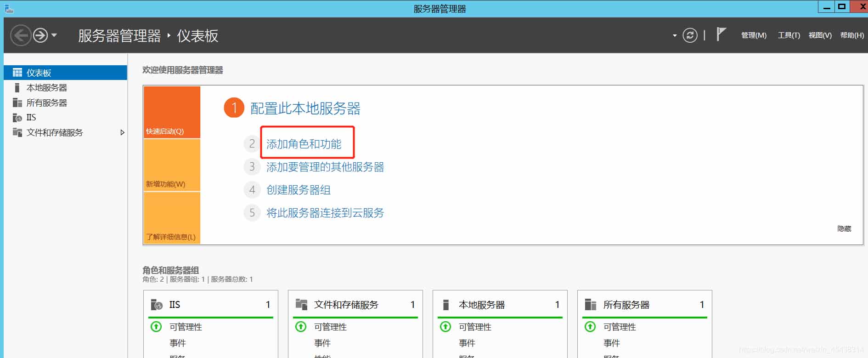Open the 管理(M) menu
Image resolution: width=868 pixels, height=358 pixels.
click(x=754, y=35)
